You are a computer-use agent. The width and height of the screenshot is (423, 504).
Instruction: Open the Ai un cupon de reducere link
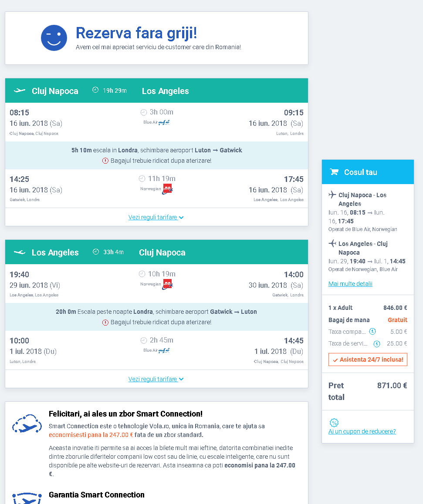pos(362,431)
